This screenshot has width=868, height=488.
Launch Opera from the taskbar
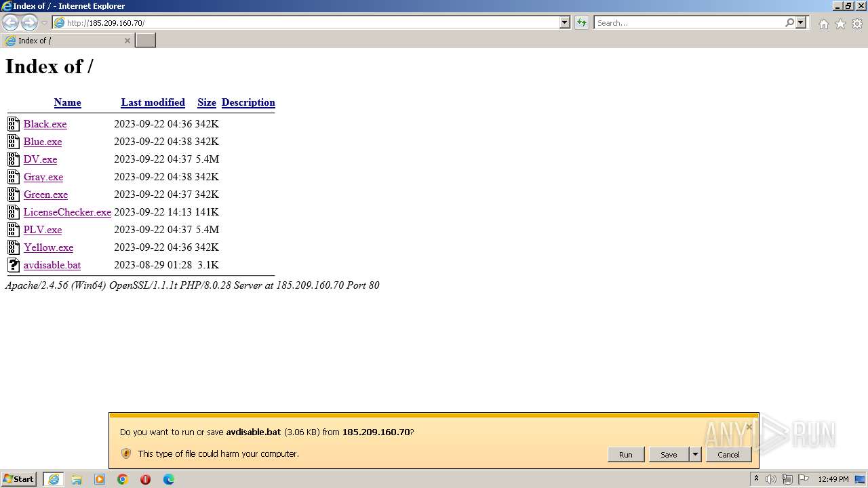coord(146,479)
